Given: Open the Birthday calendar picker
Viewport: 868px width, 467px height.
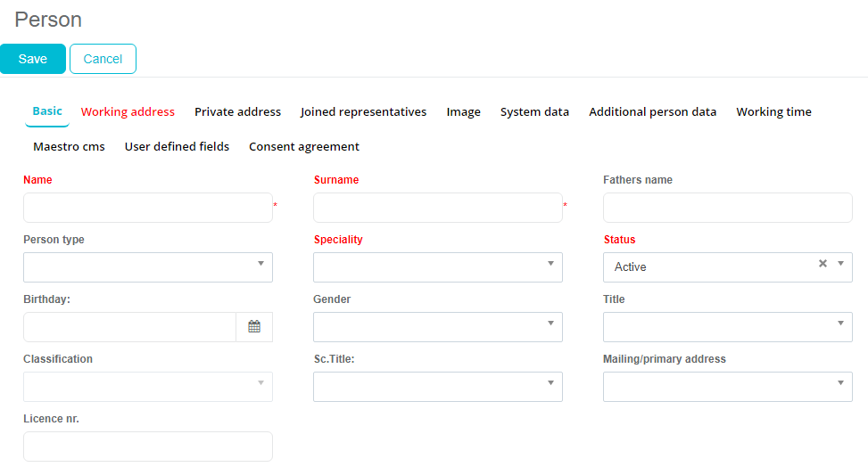Looking at the screenshot, I should [254, 327].
